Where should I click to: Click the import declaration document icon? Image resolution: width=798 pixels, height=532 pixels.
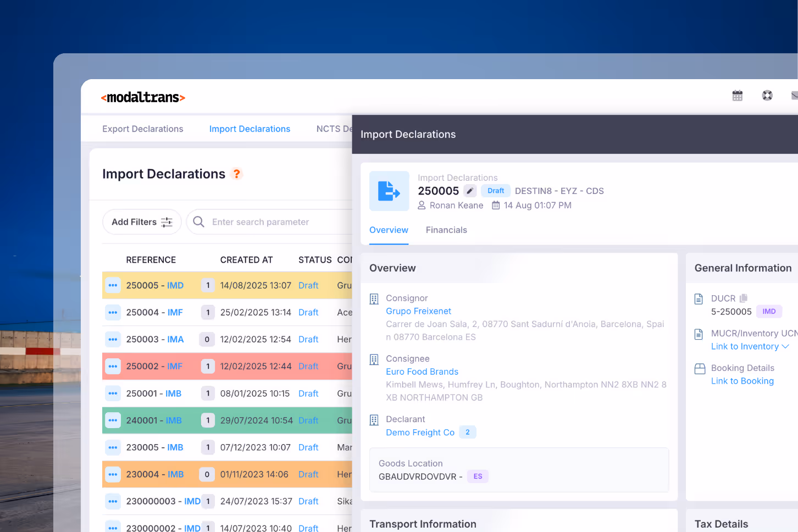pyautogui.click(x=389, y=191)
